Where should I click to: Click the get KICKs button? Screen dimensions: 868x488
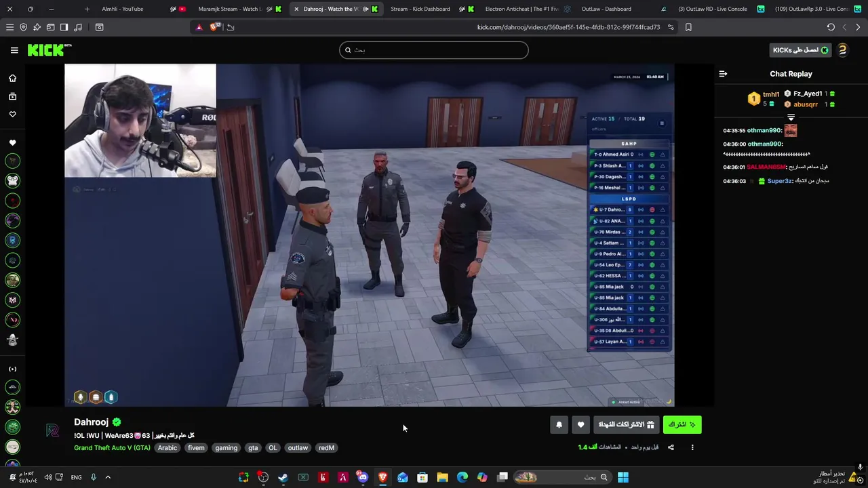point(800,50)
